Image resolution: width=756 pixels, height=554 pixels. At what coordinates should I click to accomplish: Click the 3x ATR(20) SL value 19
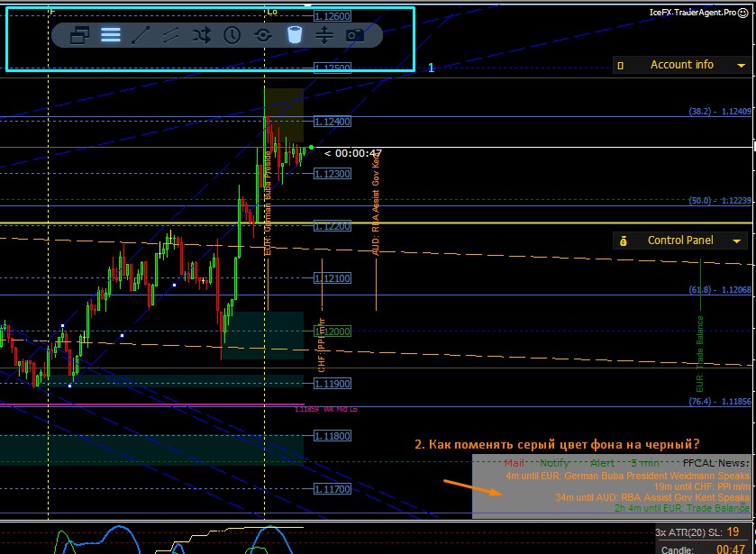coord(733,531)
